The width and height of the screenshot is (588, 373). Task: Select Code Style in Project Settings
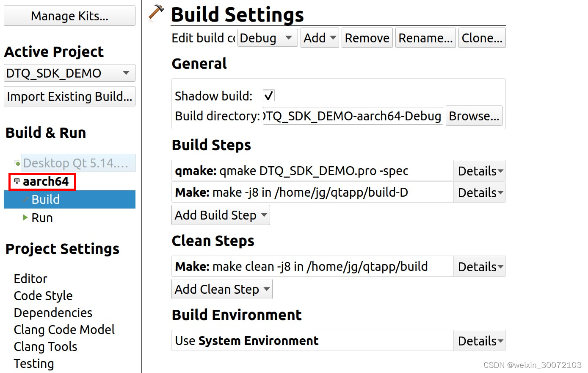coord(43,295)
